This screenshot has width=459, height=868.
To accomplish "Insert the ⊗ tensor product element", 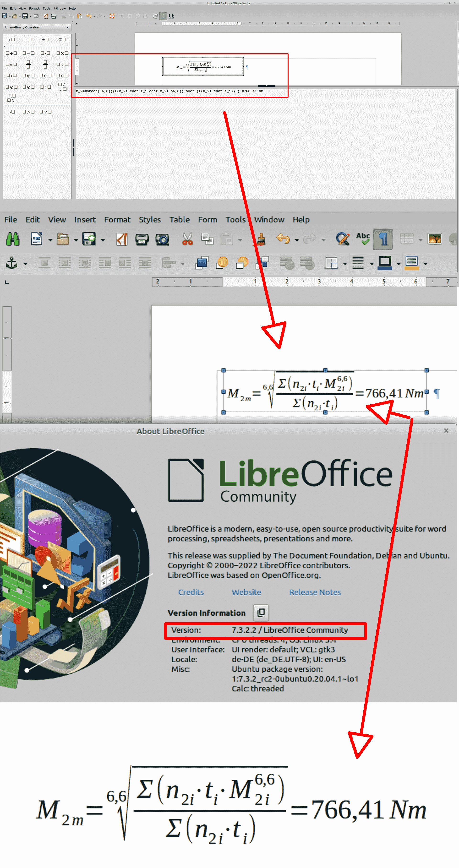I will click(x=11, y=87).
